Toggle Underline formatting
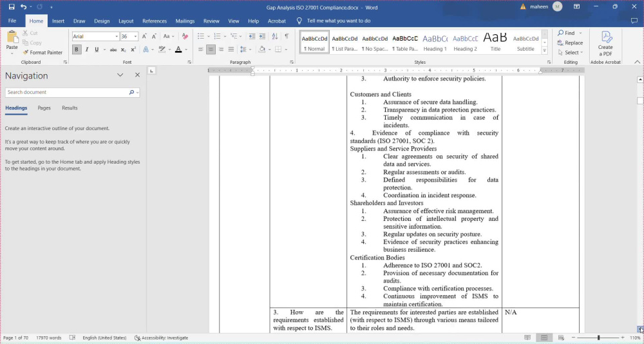Image resolution: width=644 pixels, height=344 pixels. [97, 50]
